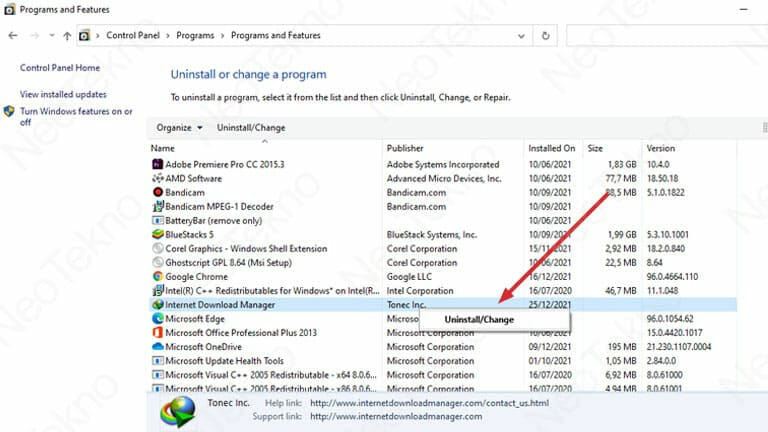Image resolution: width=768 pixels, height=432 pixels.
Task: Sort programs by Installed On column
Action: click(551, 148)
